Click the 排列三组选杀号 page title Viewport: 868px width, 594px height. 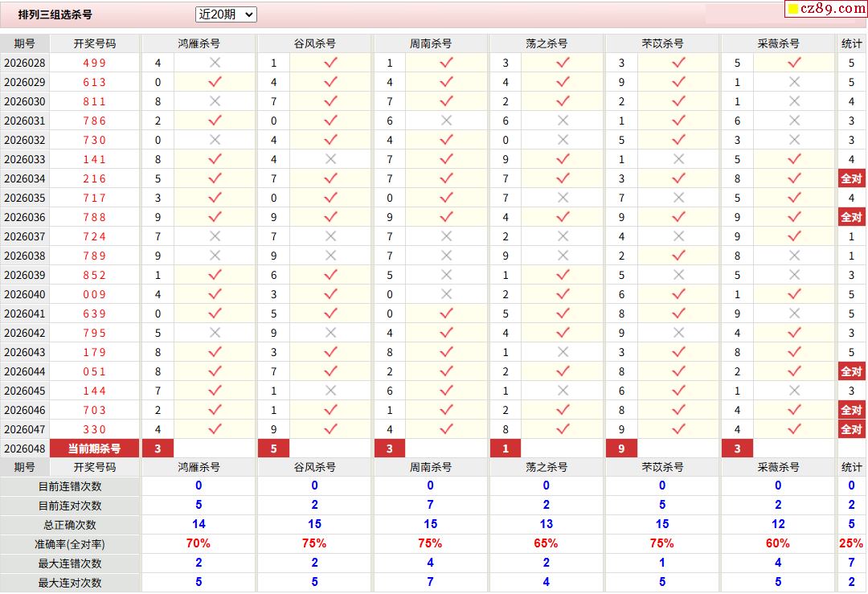[55, 14]
